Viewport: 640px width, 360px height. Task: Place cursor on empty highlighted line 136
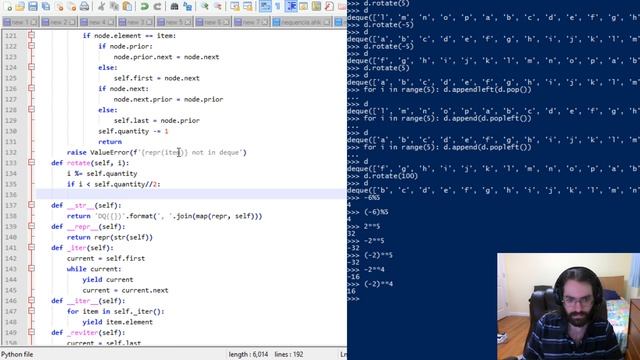point(191,195)
